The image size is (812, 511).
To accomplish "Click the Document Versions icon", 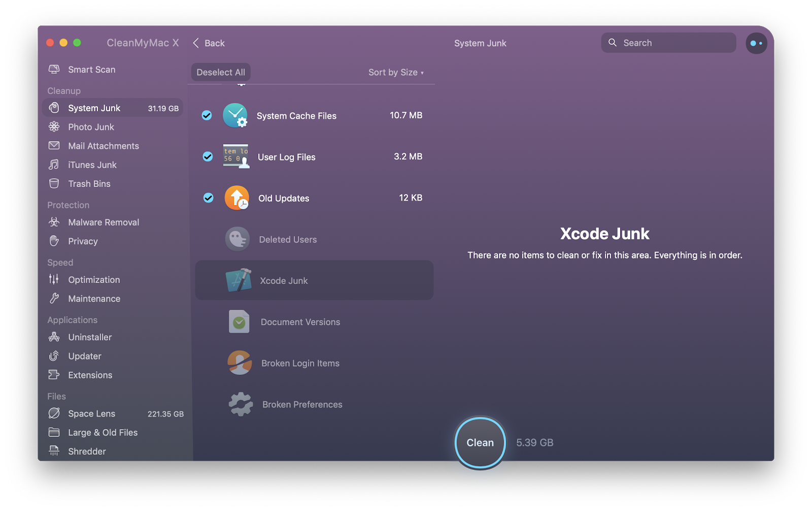I will point(239,321).
